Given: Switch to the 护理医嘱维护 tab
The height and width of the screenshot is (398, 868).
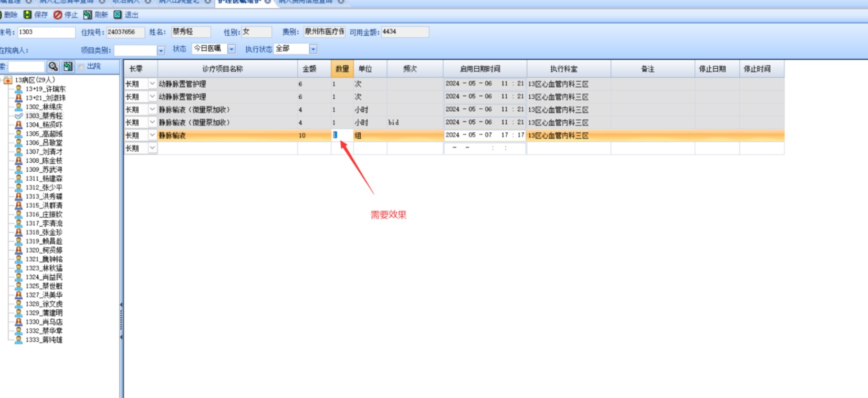Looking at the screenshot, I should (x=239, y=2).
